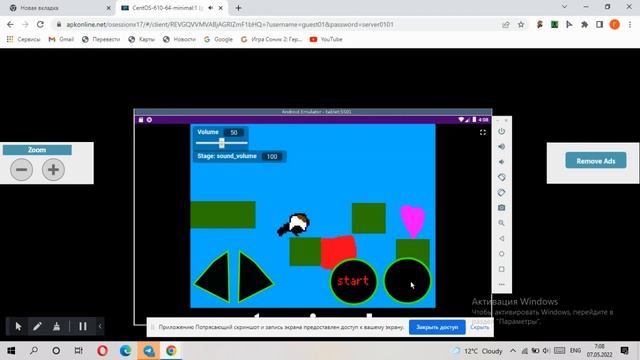Image resolution: width=640 pixels, height=360 pixels.
Task: Open the 'Новости' bookmark
Action: (x=180, y=40)
